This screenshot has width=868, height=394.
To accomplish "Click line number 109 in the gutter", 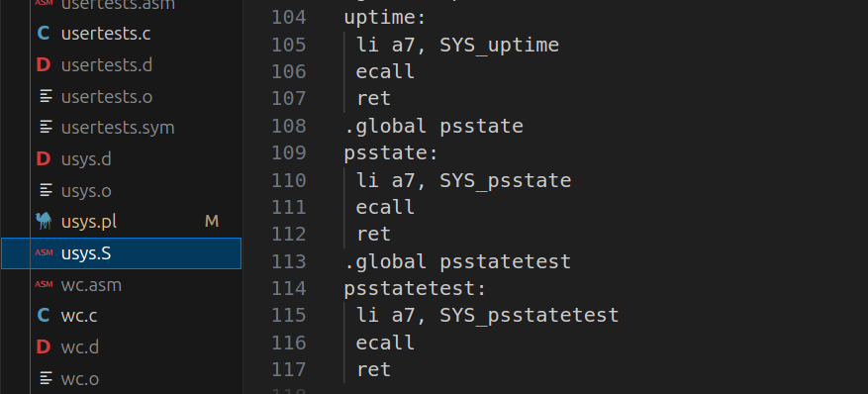I will pos(288,153).
